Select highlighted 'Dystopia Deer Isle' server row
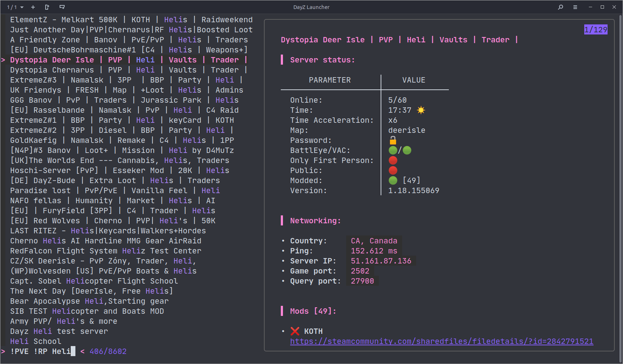The width and height of the screenshot is (623, 364). pyautogui.click(x=129, y=60)
